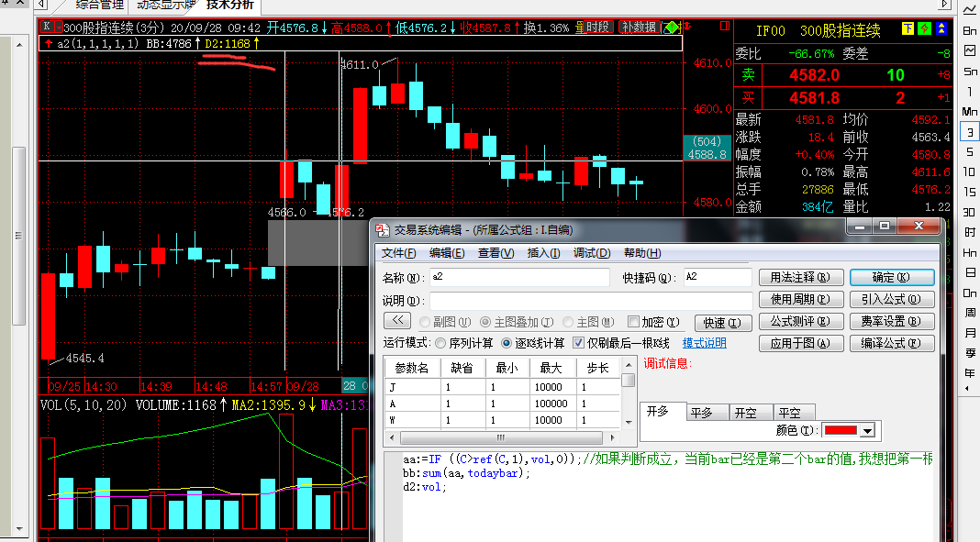980x542 pixels.
Task: Open 查看(V) menu
Action: point(496,253)
